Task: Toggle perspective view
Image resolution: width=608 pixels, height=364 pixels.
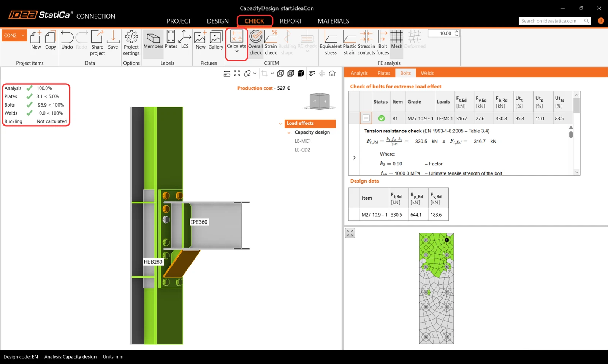Action: coord(312,74)
